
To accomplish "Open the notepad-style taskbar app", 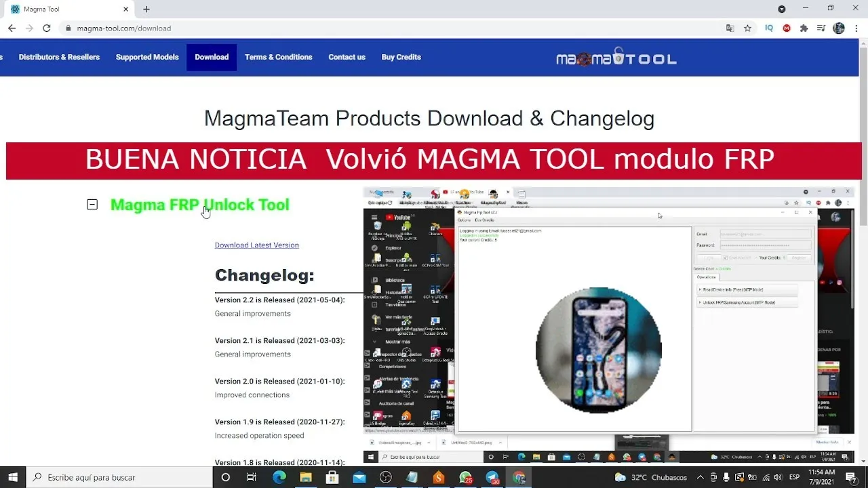I will 412,477.
